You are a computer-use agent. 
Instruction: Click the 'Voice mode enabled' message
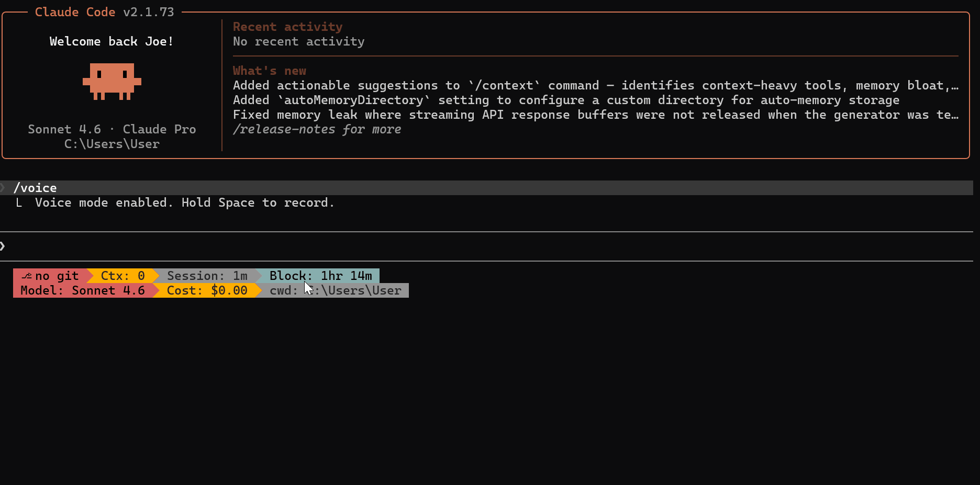coord(184,203)
